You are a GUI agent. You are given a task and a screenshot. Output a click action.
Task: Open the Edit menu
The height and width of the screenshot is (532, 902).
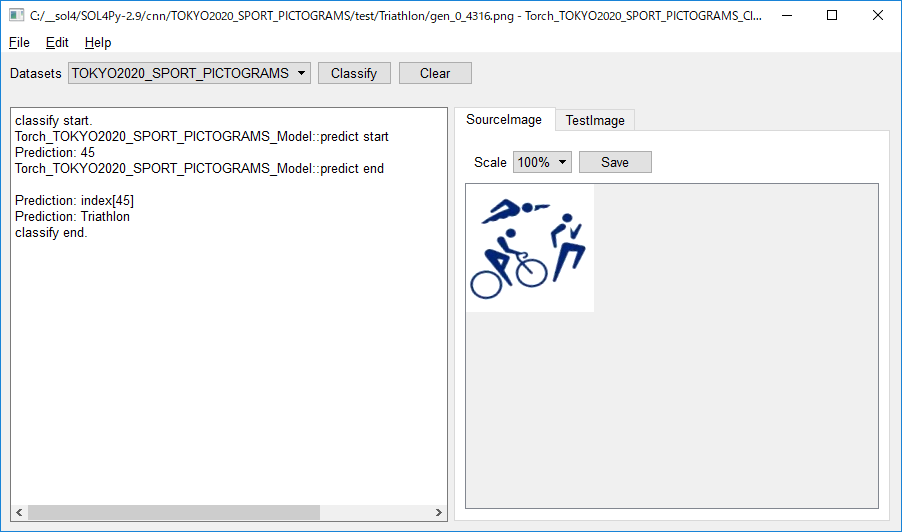coord(57,43)
